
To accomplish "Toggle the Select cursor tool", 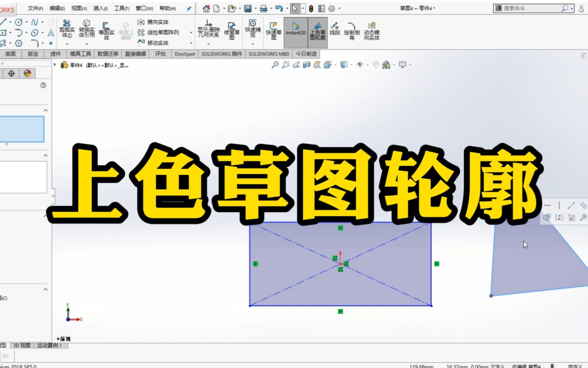I will pos(295,8).
